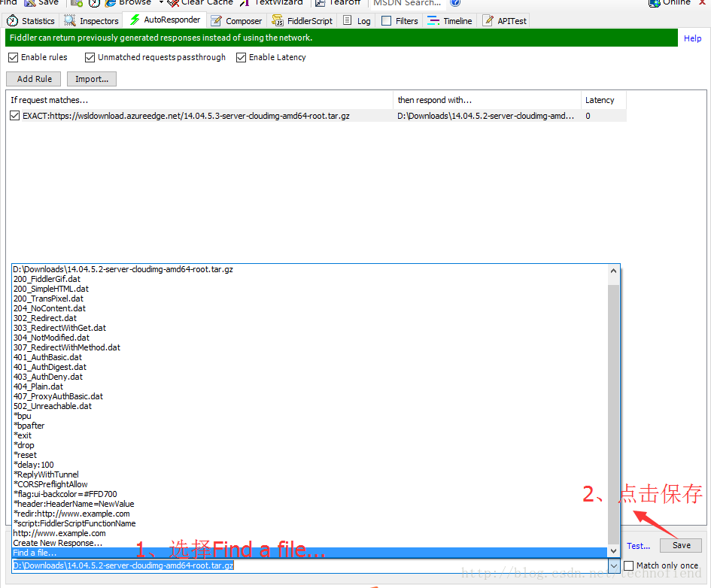Switch to the Inspectors tab
Screen dimensions: 711x588
(x=99, y=21)
